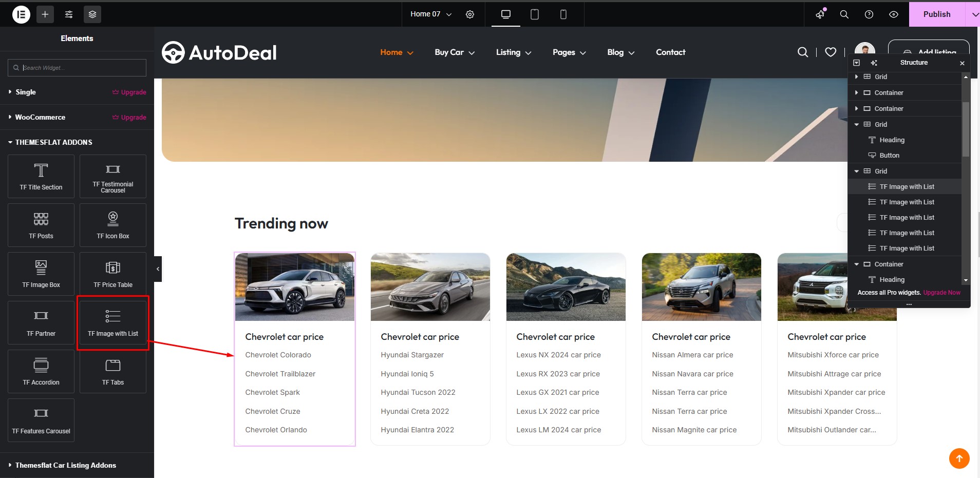Toggle the Structure layers icon
The height and width of the screenshot is (478, 980).
pos(92,14)
